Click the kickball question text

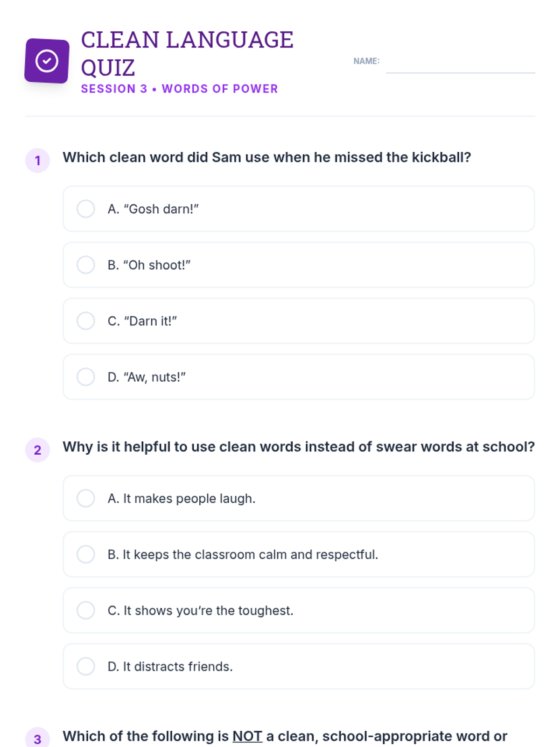coord(266,157)
